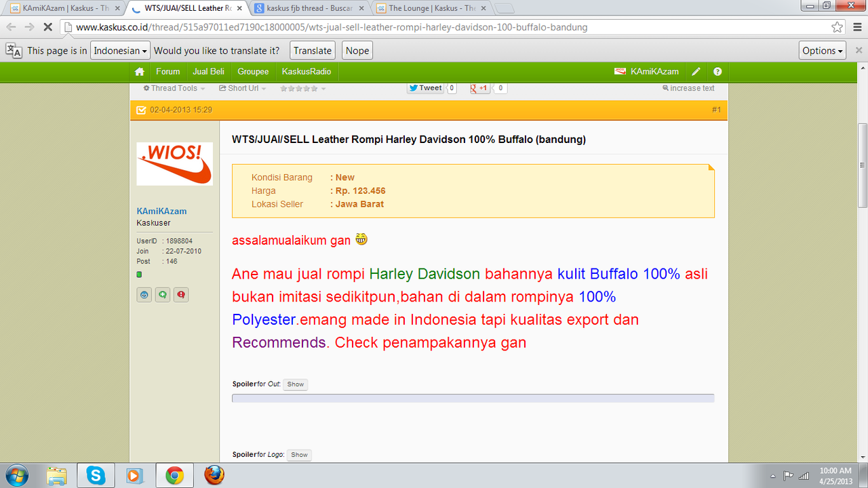The height and width of the screenshot is (488, 868).
Task: Show the Logo spoiler content
Action: point(299,455)
